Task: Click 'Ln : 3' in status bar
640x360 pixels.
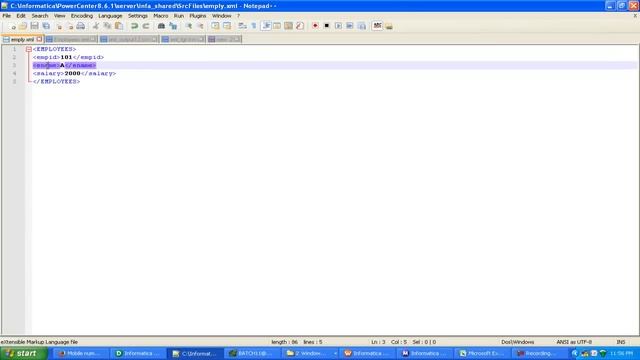Action: pyautogui.click(x=378, y=342)
